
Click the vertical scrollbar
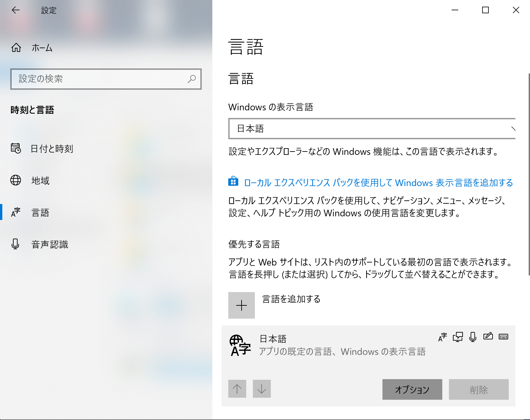(x=529, y=174)
